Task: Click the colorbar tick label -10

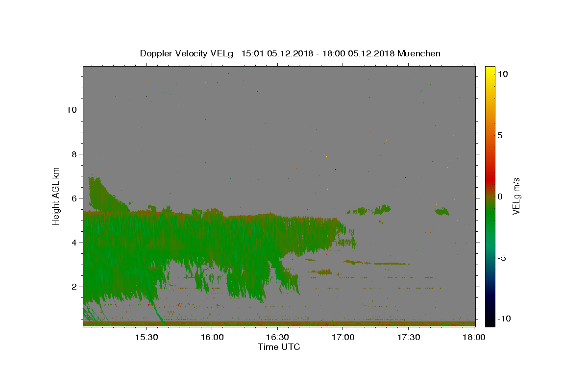Action: (x=503, y=318)
